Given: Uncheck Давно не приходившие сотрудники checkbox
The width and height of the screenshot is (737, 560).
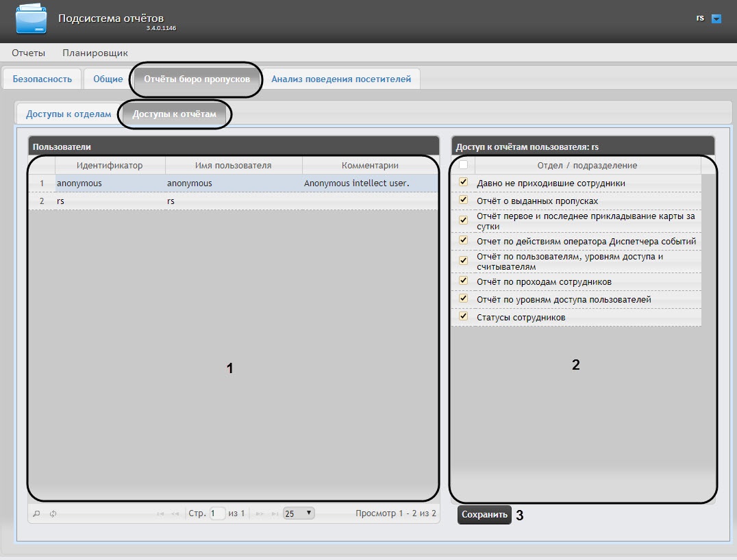Looking at the screenshot, I should (464, 182).
